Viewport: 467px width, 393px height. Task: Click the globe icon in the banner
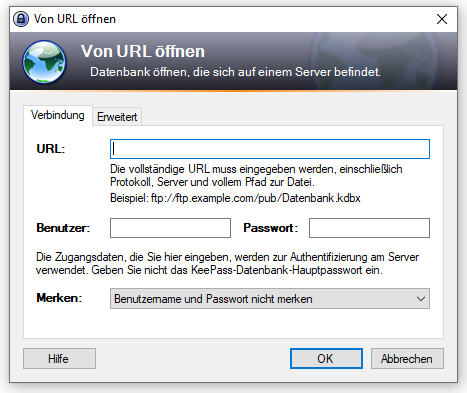tap(44, 62)
